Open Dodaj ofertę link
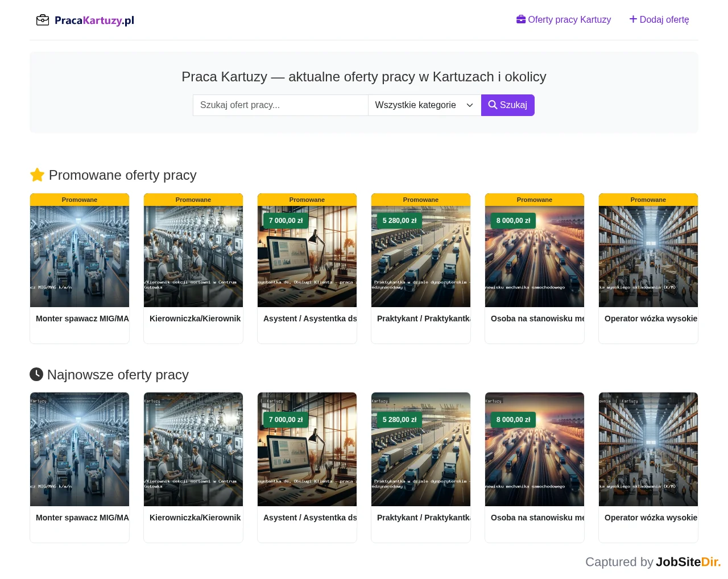 (x=659, y=19)
